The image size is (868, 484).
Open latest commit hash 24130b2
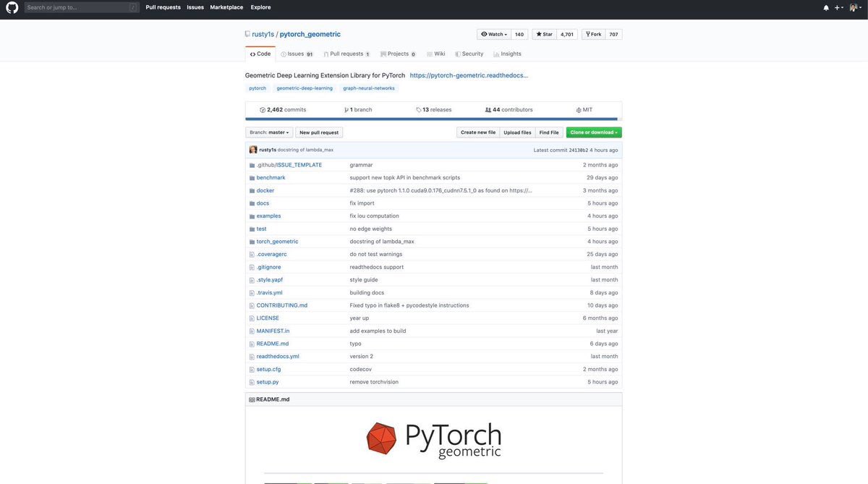click(x=578, y=150)
